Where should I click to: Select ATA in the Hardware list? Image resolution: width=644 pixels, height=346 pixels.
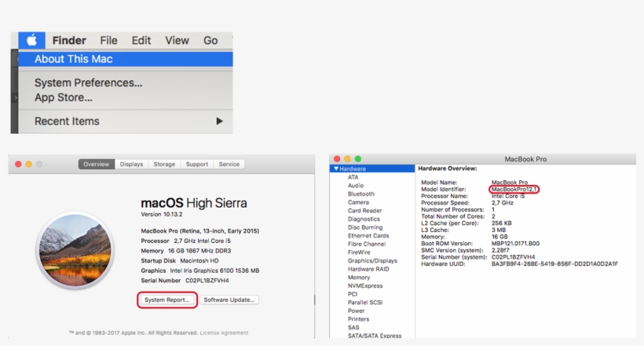tap(353, 177)
